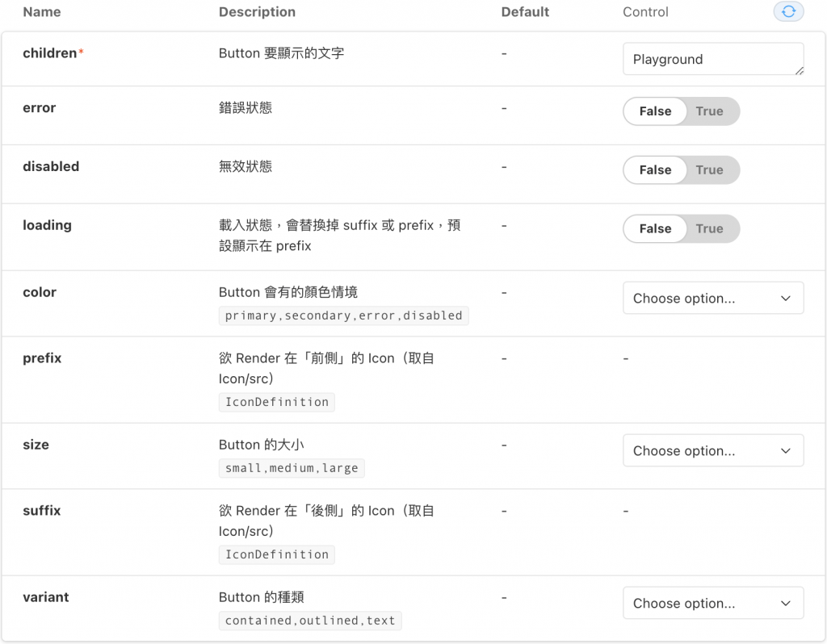
Task: Click the contained,outlined,text type tag
Action: [x=310, y=621]
